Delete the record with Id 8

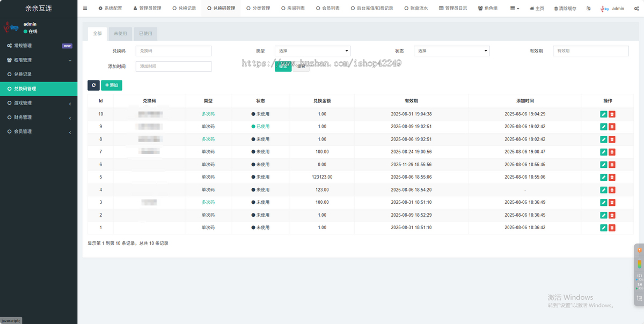click(x=612, y=139)
